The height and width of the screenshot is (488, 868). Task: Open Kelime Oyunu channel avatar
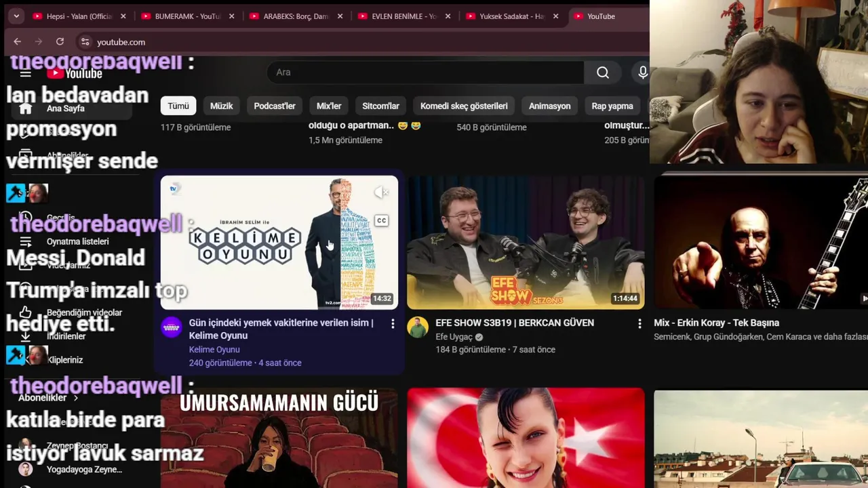[172, 327]
